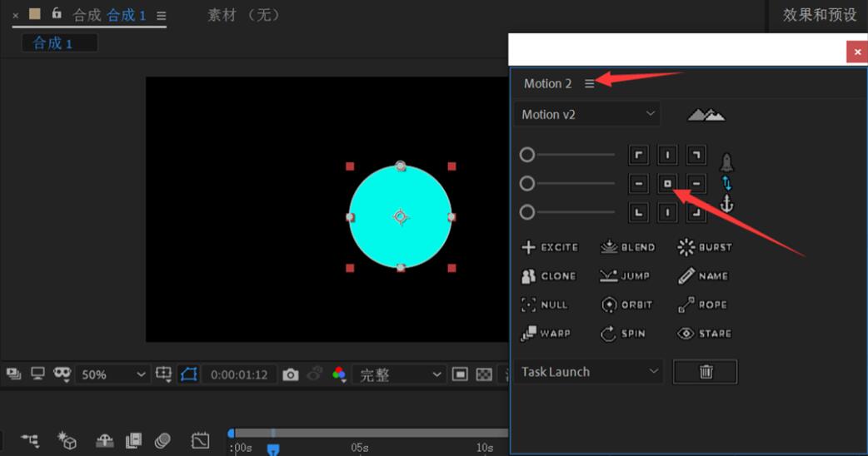Toggle transparency grid checkerboard
Image resolution: width=868 pixels, height=456 pixels.
(x=484, y=374)
